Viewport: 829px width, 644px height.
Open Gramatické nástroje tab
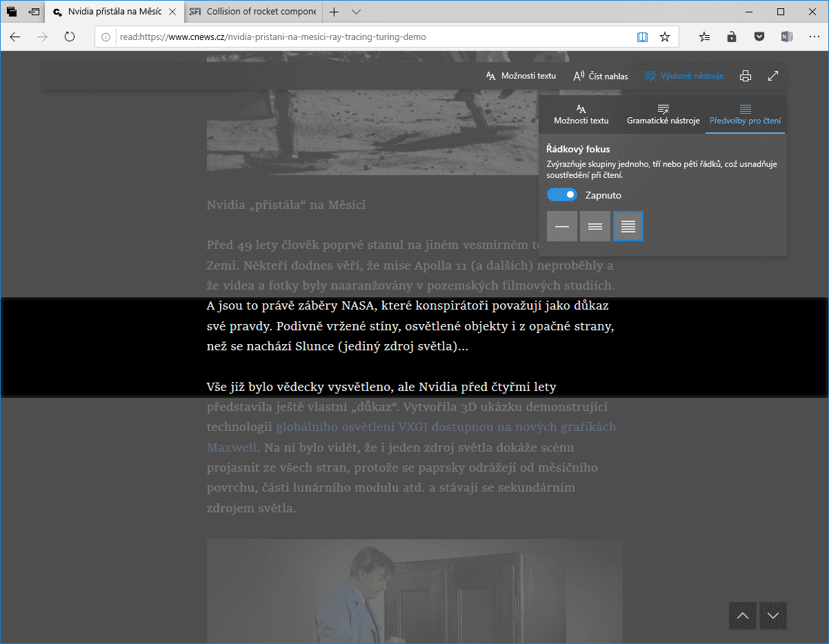[x=663, y=114]
